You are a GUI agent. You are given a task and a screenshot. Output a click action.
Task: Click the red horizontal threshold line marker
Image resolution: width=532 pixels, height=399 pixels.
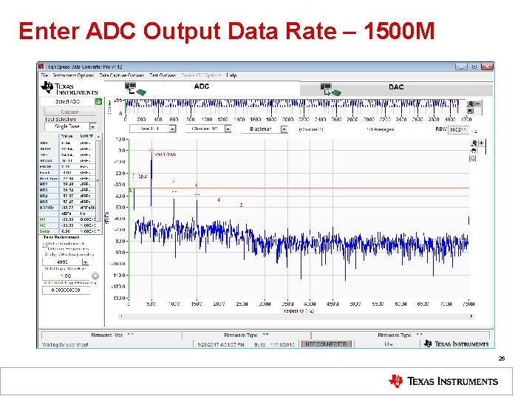point(299,188)
